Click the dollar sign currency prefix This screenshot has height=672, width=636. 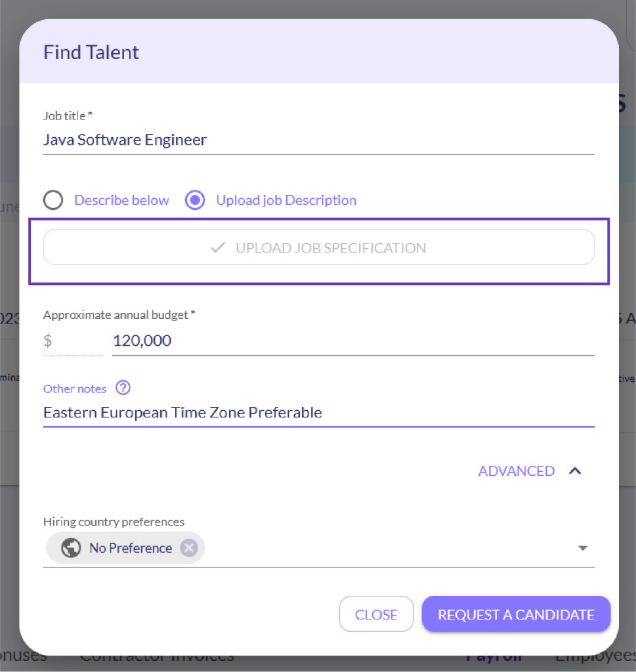(x=46, y=341)
